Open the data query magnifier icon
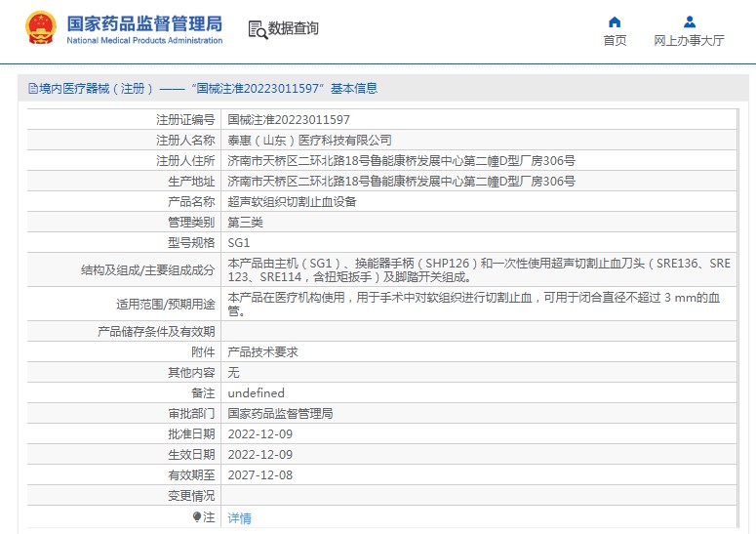This screenshot has height=534, width=756. click(x=258, y=29)
